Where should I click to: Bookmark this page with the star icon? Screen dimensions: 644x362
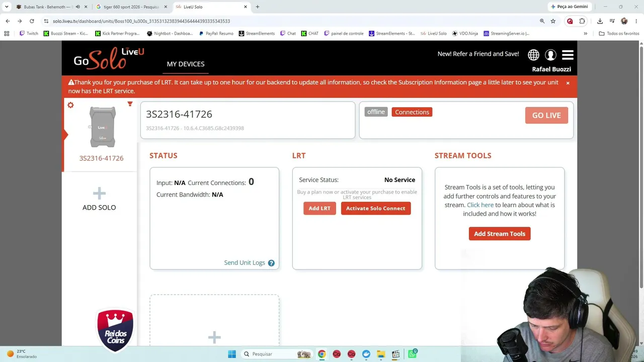(553, 21)
